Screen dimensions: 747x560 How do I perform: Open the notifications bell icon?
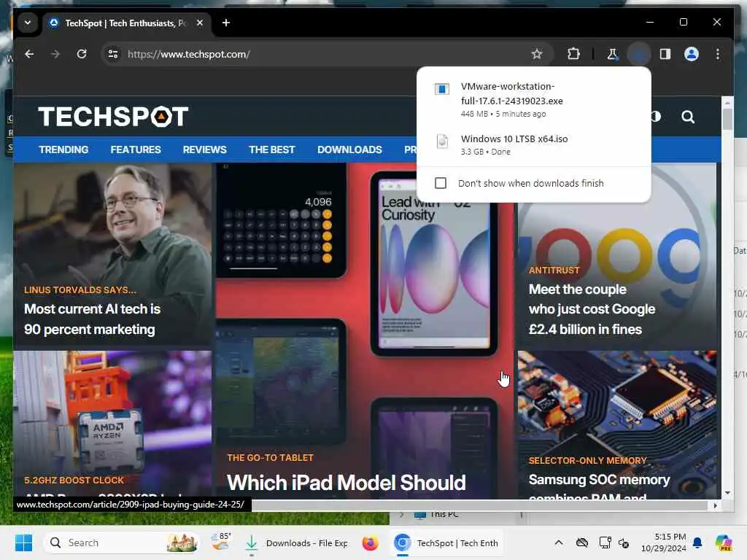[x=697, y=542]
